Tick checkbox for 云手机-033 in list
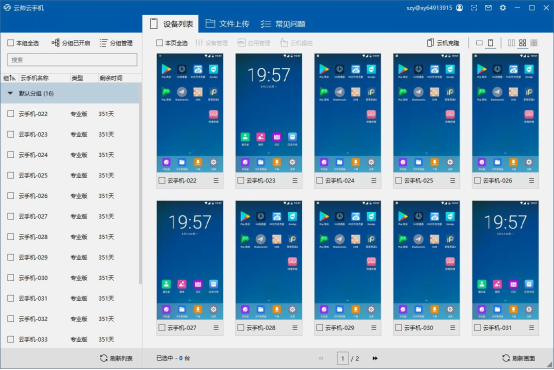The image size is (554, 370). tap(11, 339)
